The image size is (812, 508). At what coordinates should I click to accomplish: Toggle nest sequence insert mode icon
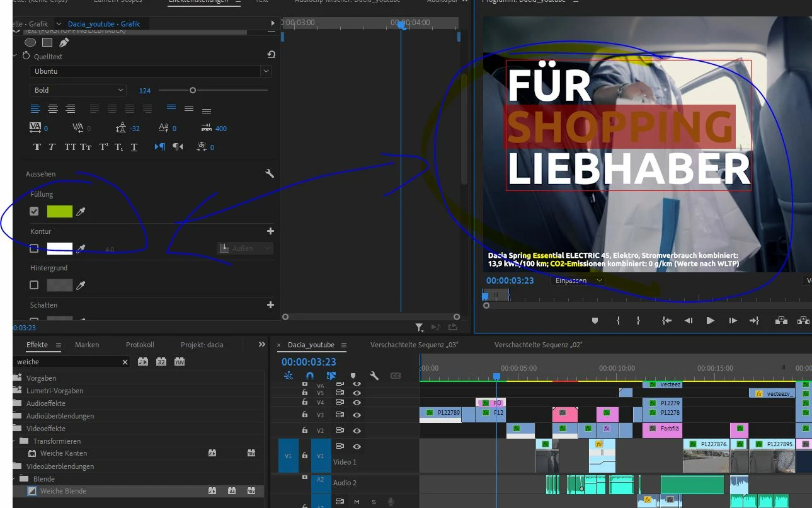289,376
